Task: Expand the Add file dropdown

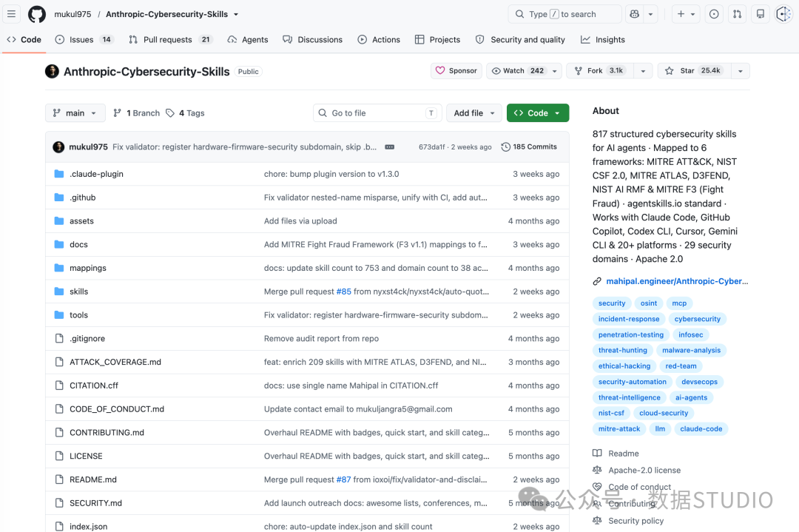Action: 474,113
